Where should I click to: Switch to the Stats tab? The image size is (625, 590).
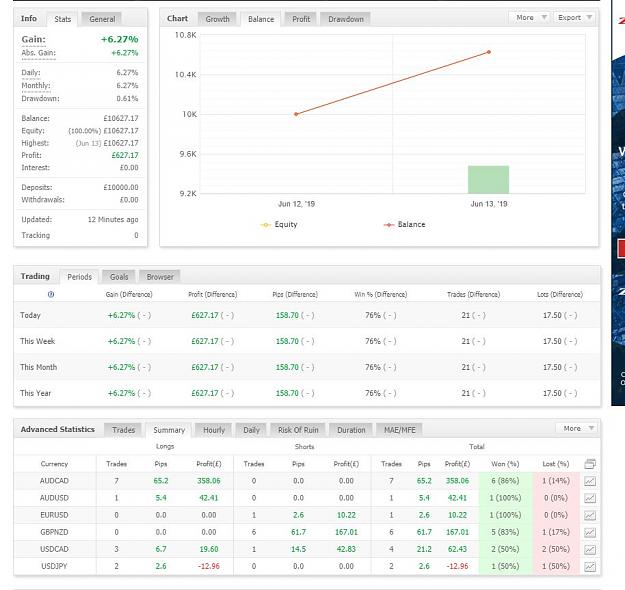click(x=63, y=19)
